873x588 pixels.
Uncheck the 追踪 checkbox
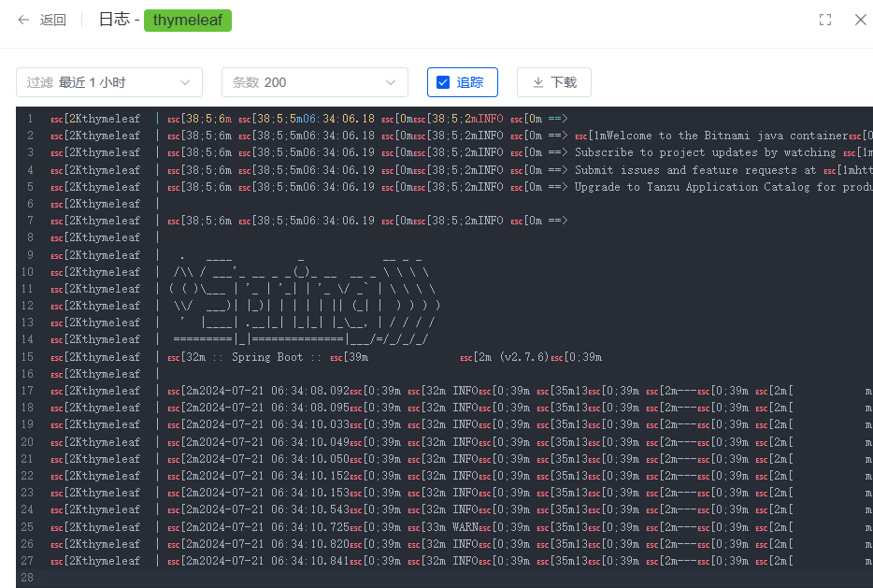click(443, 82)
